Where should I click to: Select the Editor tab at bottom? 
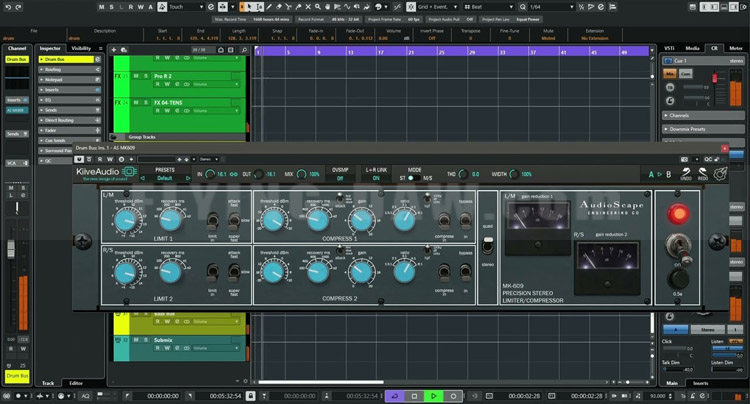click(76, 383)
